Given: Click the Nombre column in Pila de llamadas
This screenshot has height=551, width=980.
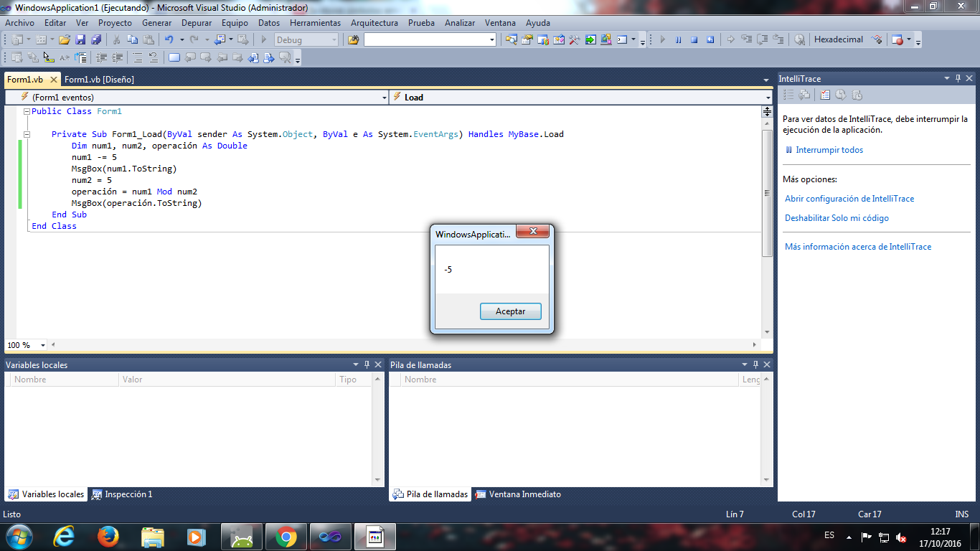Looking at the screenshot, I should 570,380.
